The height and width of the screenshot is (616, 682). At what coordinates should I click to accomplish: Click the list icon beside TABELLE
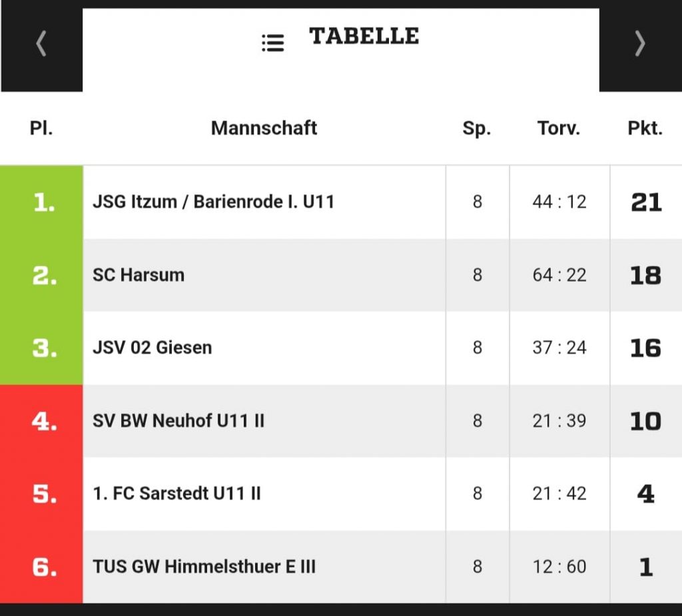(272, 43)
